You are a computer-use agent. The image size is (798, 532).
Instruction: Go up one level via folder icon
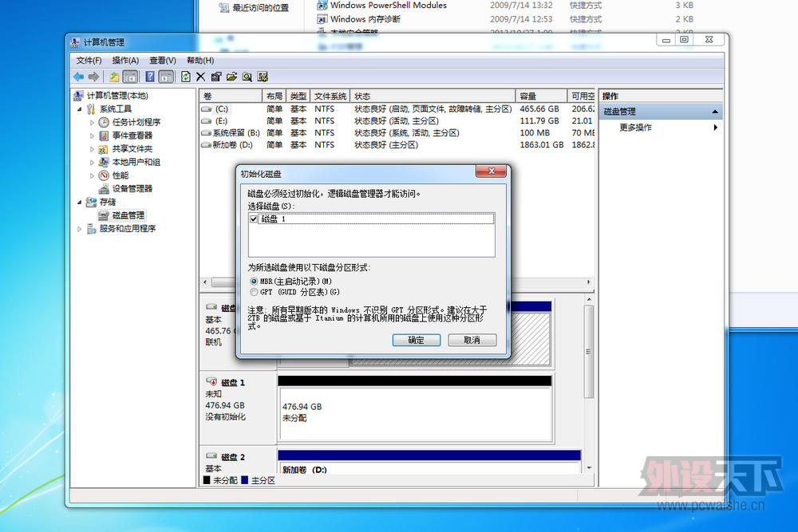coord(114,77)
